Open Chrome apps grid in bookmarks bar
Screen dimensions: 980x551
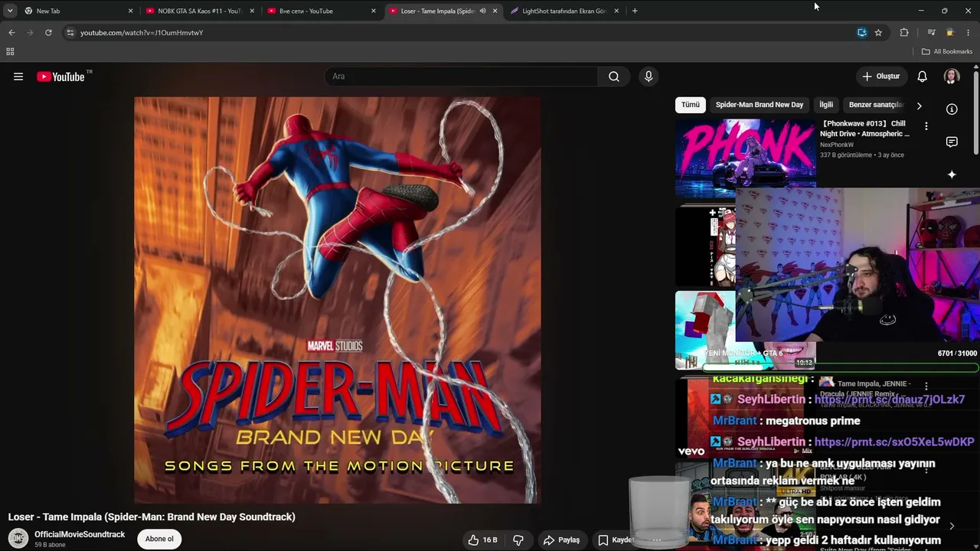[x=10, y=51]
